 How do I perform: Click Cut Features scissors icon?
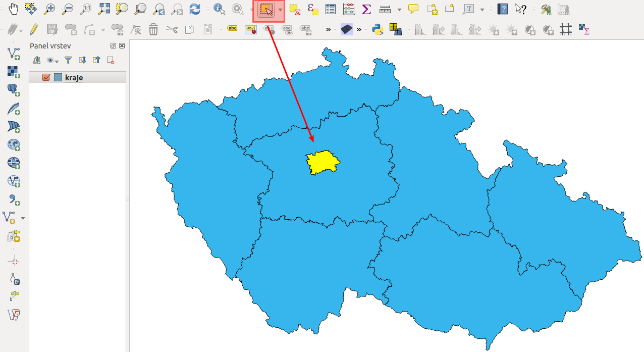(172, 29)
